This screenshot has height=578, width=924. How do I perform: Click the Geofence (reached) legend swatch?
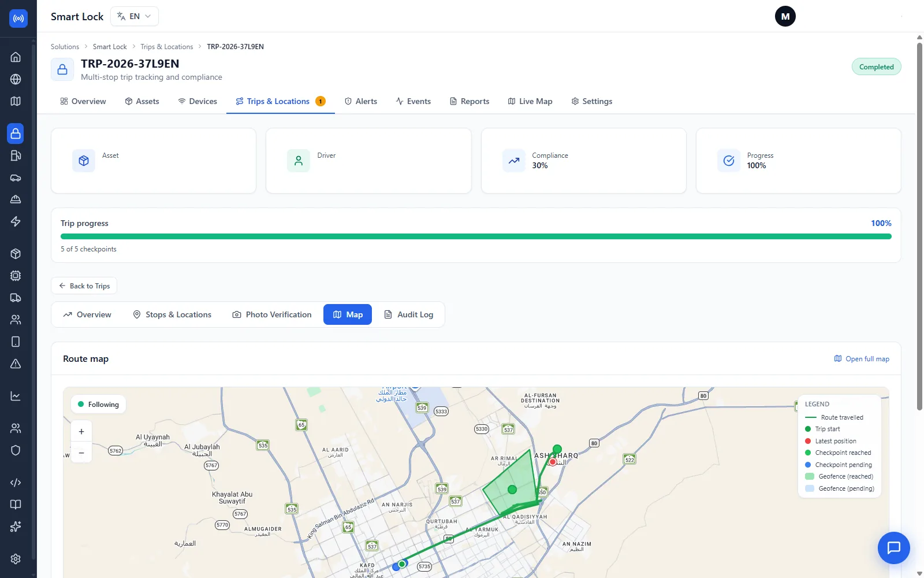coord(810,477)
